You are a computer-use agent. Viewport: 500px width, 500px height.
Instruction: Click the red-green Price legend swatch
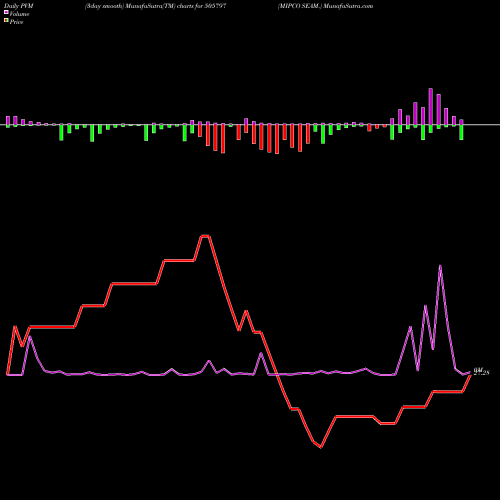point(6,21)
